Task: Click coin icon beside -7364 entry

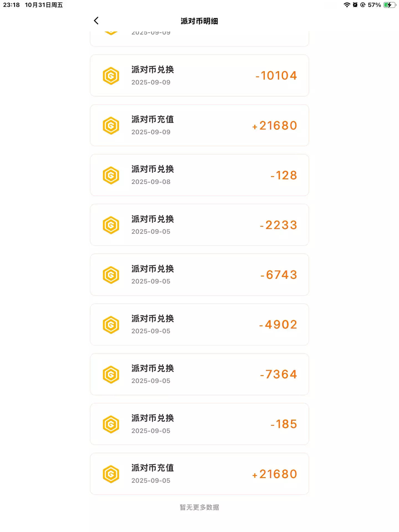Action: 111,374
